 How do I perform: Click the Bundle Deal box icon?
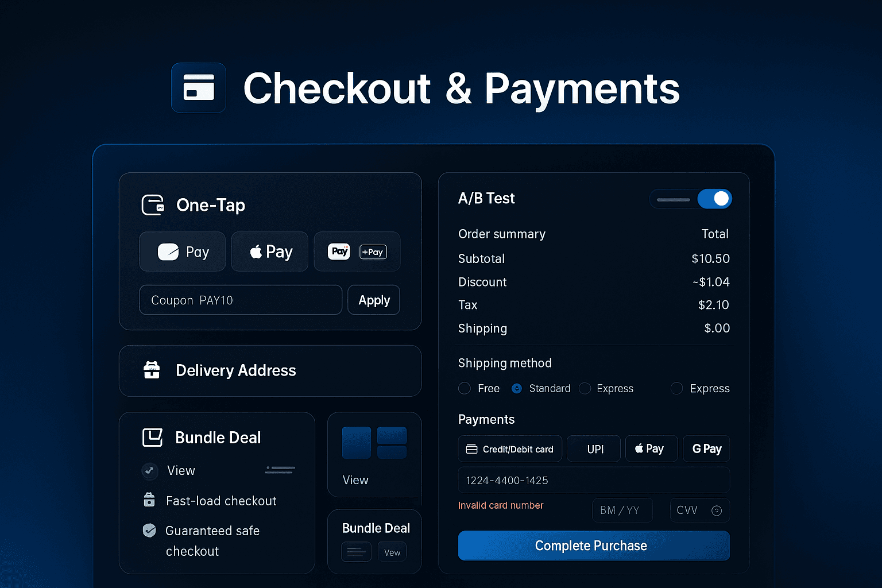tap(152, 438)
